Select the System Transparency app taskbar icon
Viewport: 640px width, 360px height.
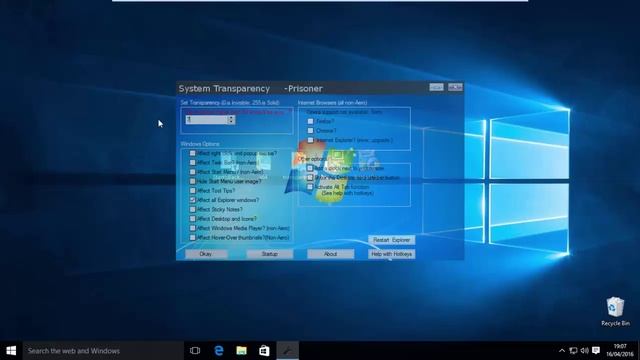(x=287, y=351)
